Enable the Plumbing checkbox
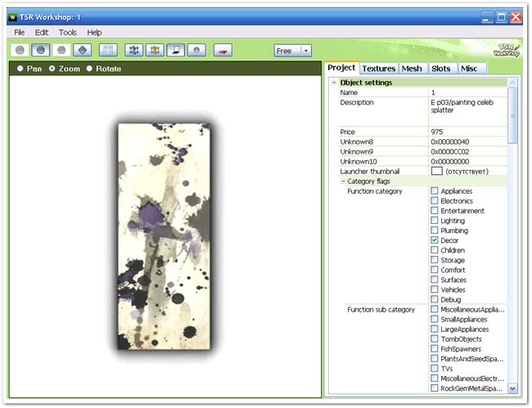 pos(435,230)
